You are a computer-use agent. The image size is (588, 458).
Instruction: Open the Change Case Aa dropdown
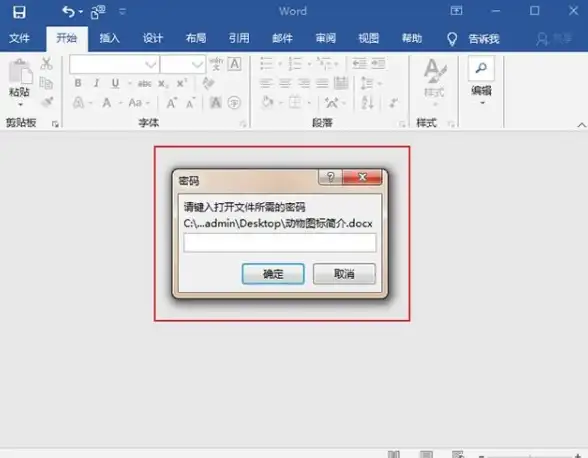(139, 102)
